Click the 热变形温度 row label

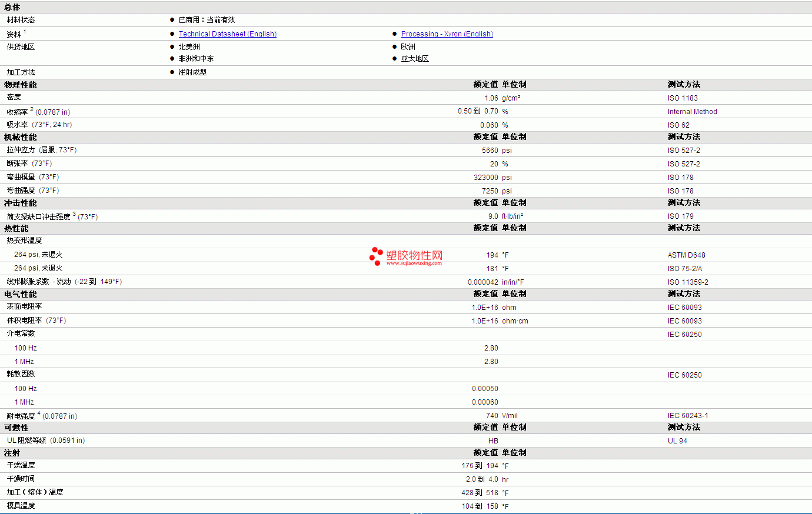(25, 241)
